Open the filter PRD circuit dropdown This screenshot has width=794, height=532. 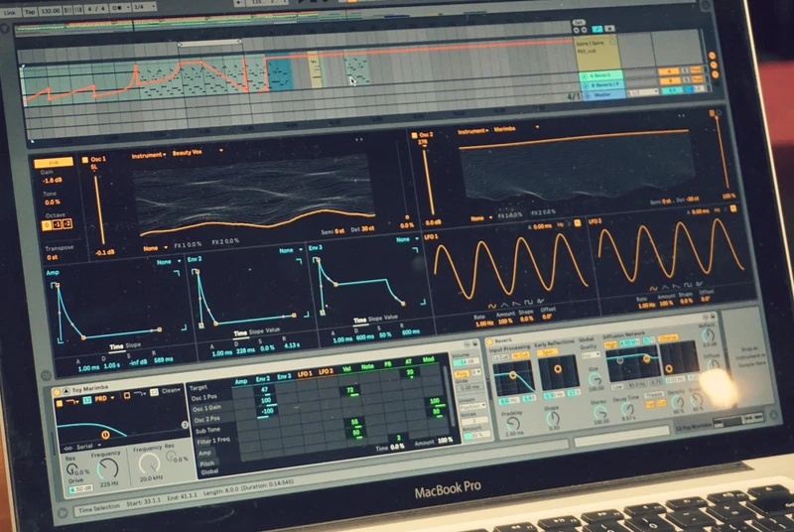click(x=104, y=399)
